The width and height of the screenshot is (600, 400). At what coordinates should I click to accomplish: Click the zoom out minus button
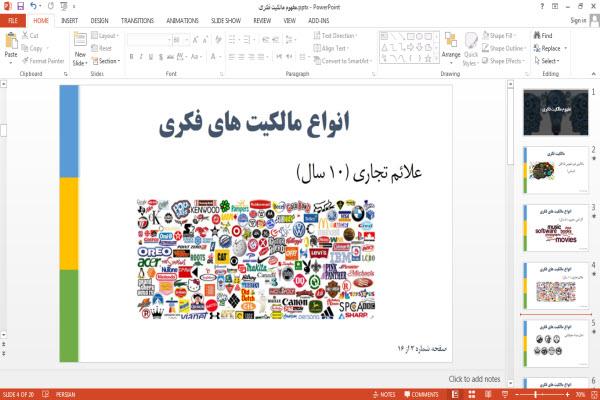pyautogui.click(x=517, y=394)
